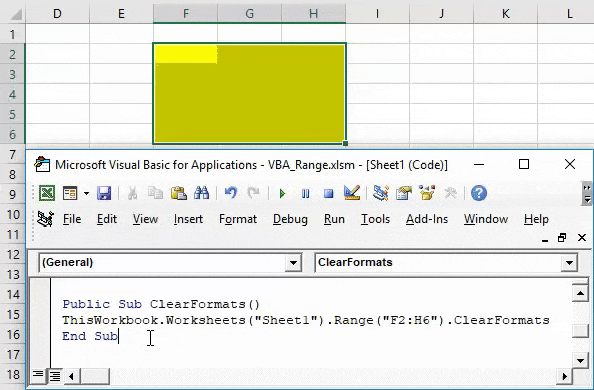Open the Format menu
Screen dimensions: 594x390
click(x=238, y=219)
